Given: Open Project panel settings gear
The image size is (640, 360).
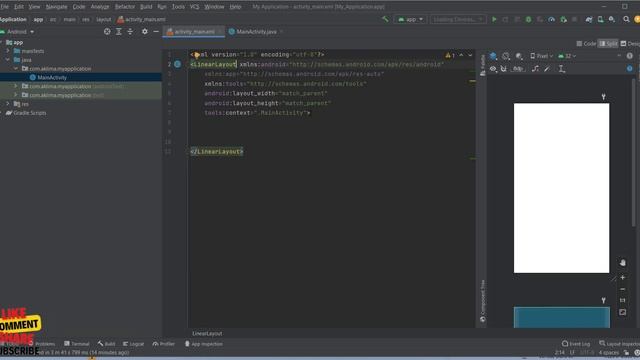Looking at the screenshot, I should pos(144,31).
